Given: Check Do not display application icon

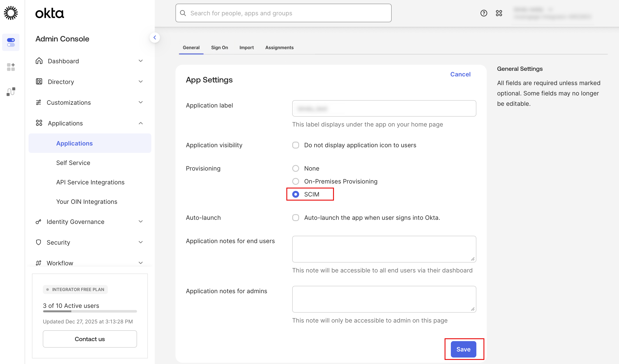Looking at the screenshot, I should pyautogui.click(x=295, y=145).
